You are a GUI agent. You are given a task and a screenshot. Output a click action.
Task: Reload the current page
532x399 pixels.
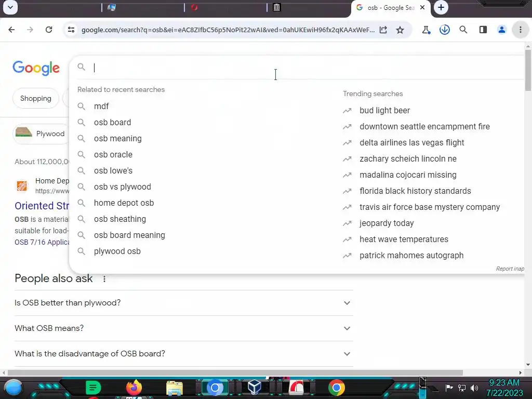tap(49, 30)
